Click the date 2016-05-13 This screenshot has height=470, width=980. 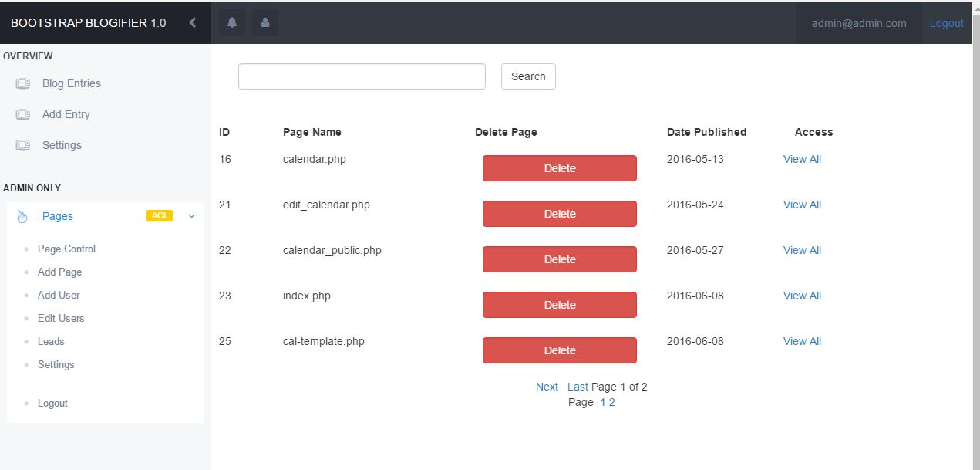coord(695,159)
